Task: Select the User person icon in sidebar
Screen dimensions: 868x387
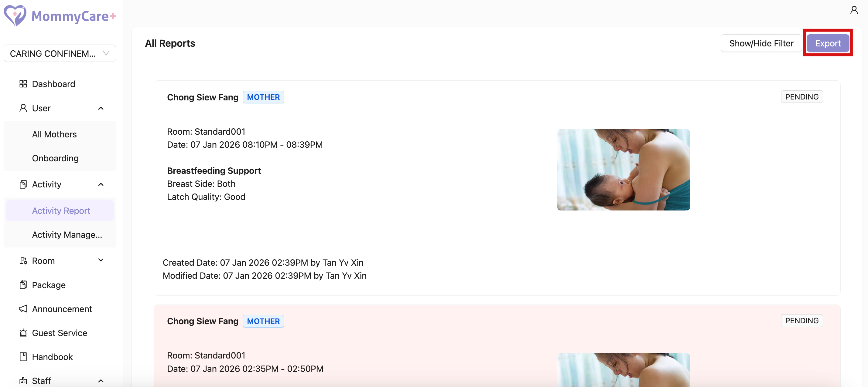Action: [x=23, y=108]
